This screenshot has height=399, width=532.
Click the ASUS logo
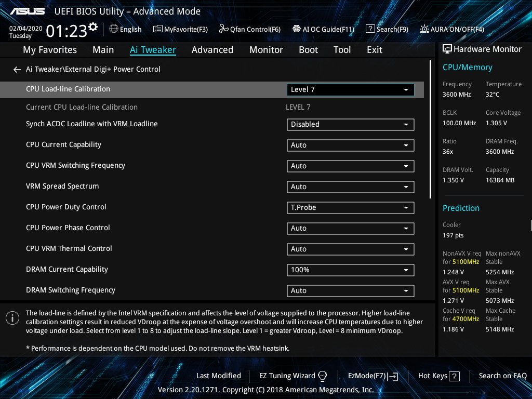pyautogui.click(x=28, y=11)
